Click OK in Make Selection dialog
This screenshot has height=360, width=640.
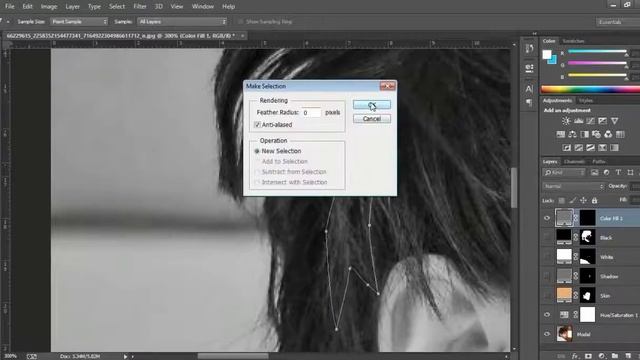coord(371,105)
